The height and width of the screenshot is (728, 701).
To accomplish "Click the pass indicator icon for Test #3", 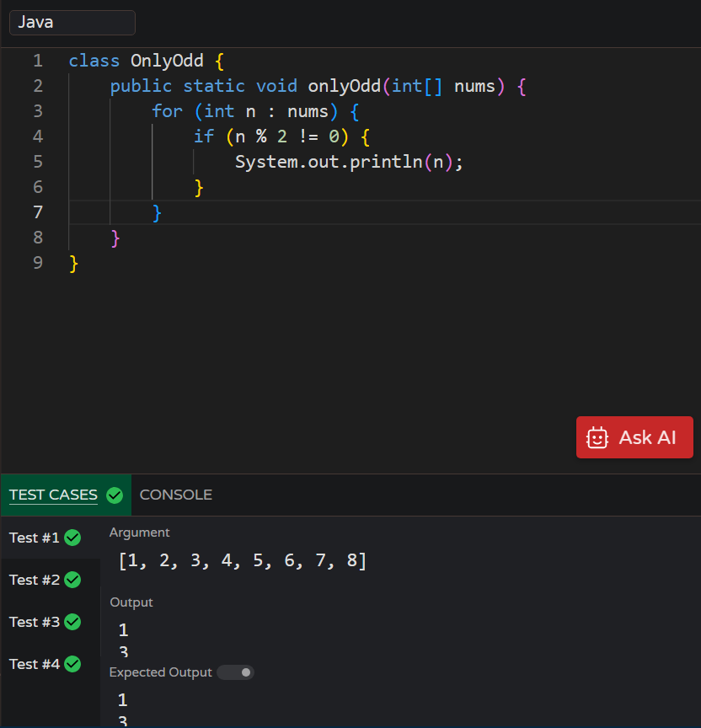I will (72, 622).
